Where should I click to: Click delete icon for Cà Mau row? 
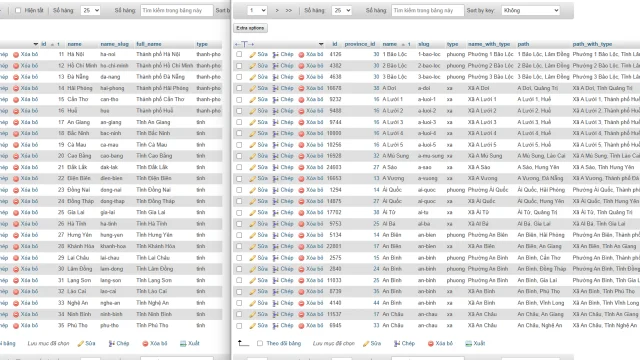pyautogui.click(x=16, y=145)
